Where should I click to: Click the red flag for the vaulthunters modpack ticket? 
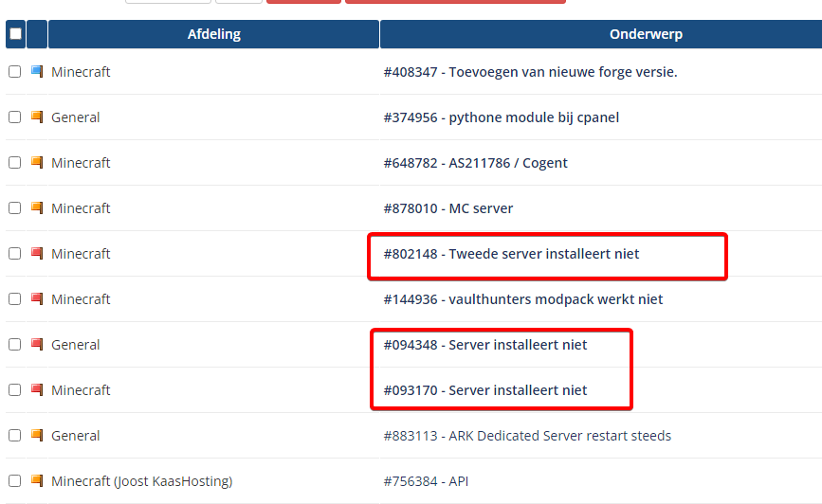click(37, 299)
